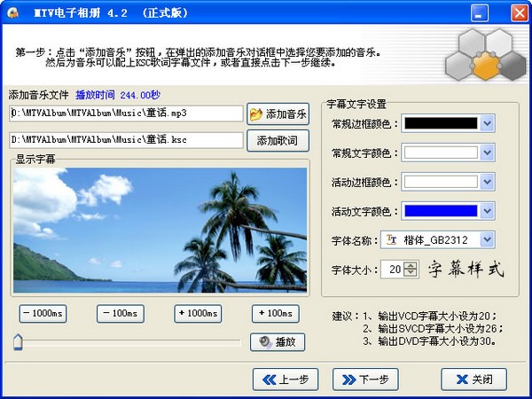Click the playback position slider handle
Viewport: 532px width, 399px height.
click(x=18, y=342)
